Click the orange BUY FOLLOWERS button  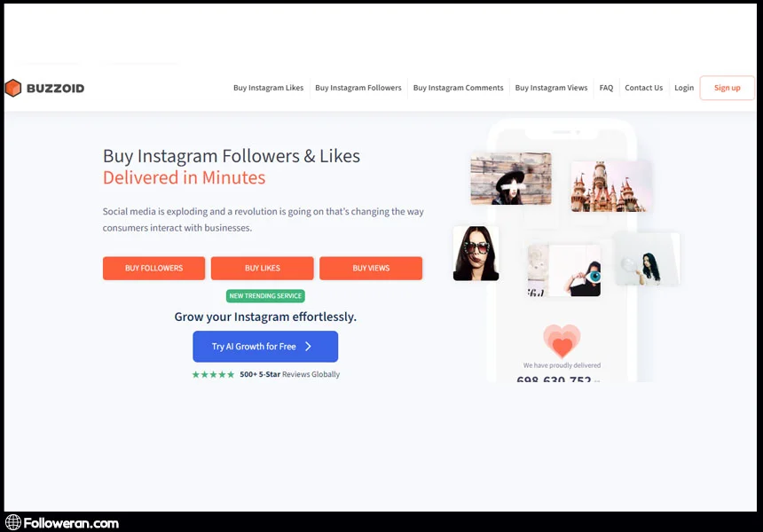[x=153, y=268]
